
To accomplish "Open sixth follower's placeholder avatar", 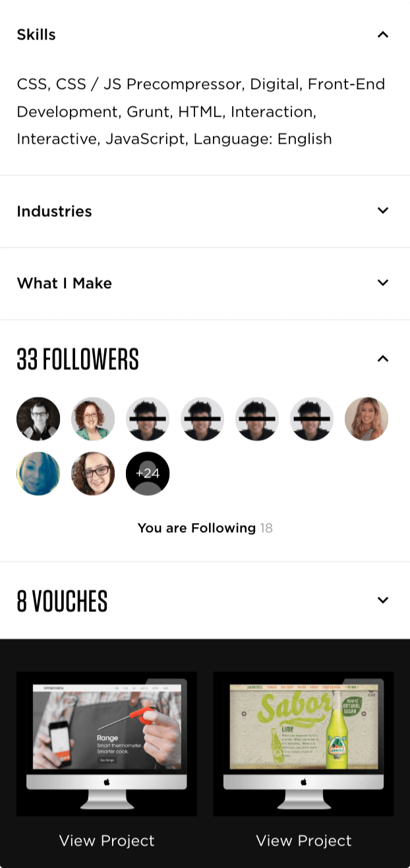I will point(312,419).
